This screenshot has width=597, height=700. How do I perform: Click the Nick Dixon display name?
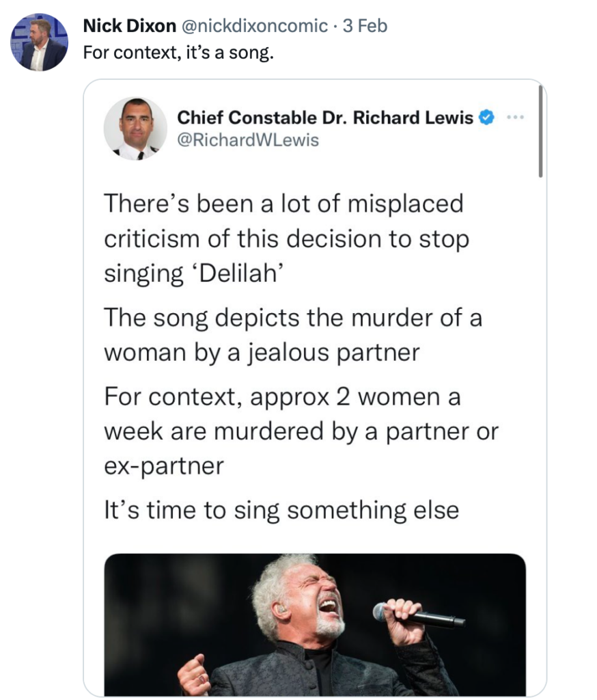pos(129,26)
